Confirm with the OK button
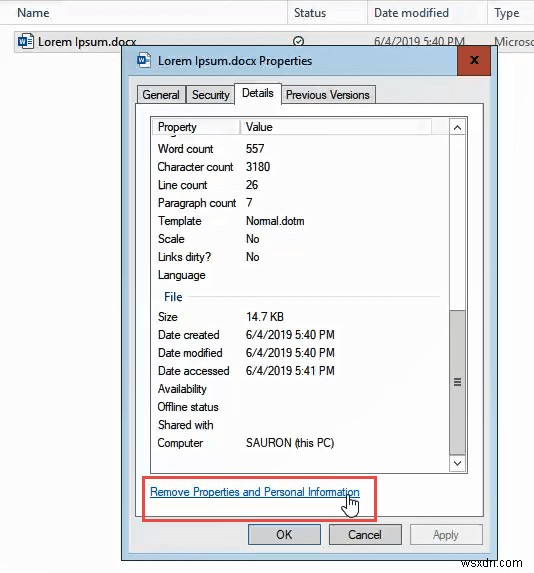 click(284, 535)
